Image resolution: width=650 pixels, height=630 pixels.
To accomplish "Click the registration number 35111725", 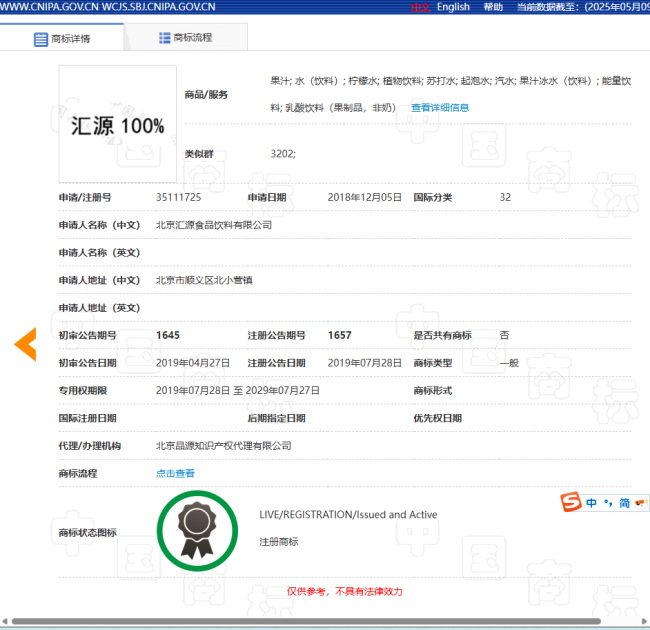I will click(179, 198).
